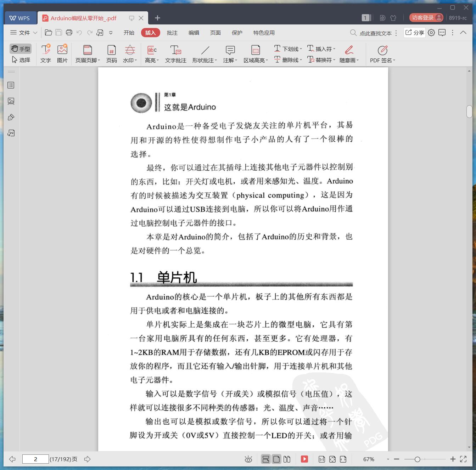
Task: Click the redo arrow icon
Action: tap(90, 33)
